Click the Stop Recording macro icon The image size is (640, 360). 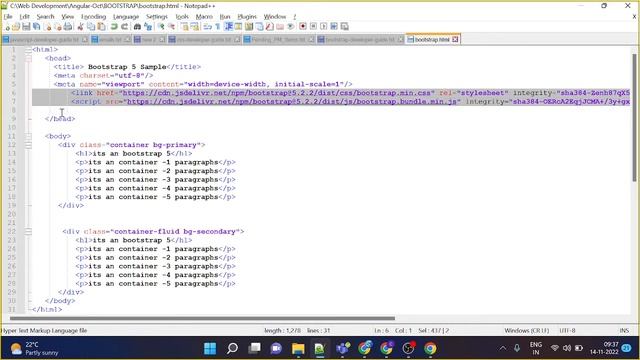(x=313, y=27)
